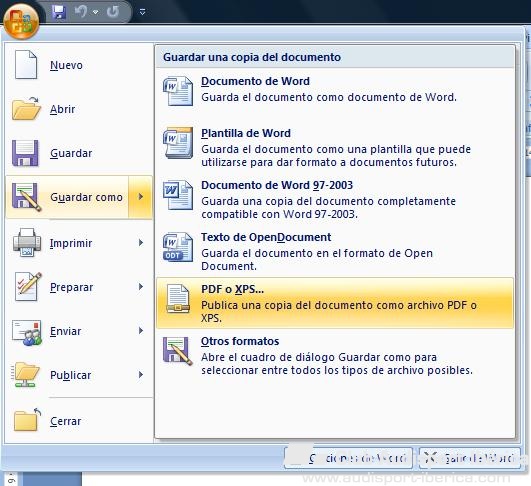This screenshot has width=531, height=486.
Task: Click the Redo icon in quick access toolbar
Action: pos(113,12)
